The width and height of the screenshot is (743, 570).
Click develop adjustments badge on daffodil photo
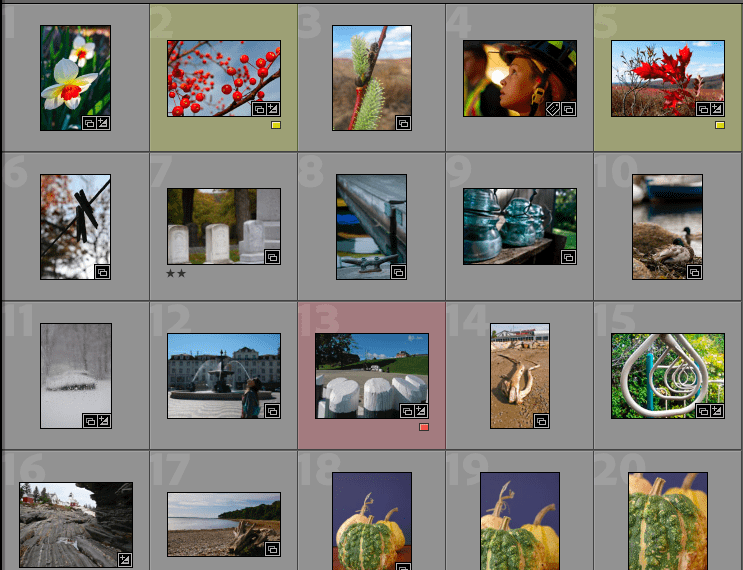coord(103,123)
